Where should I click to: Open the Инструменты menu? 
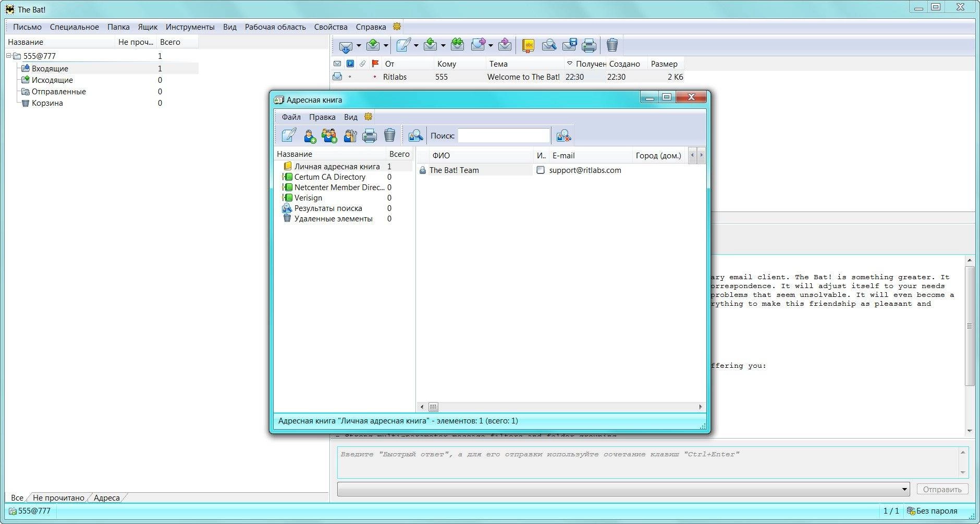click(x=190, y=27)
